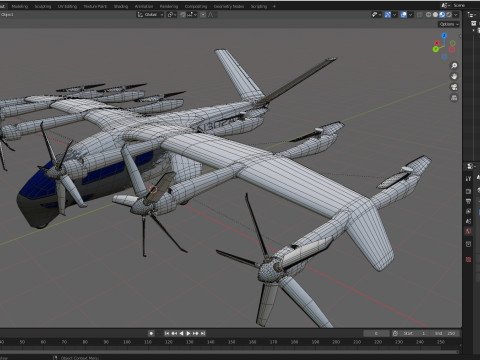Toggle snapping magnet in viewport header
This screenshot has width=480, height=360.
183,15
